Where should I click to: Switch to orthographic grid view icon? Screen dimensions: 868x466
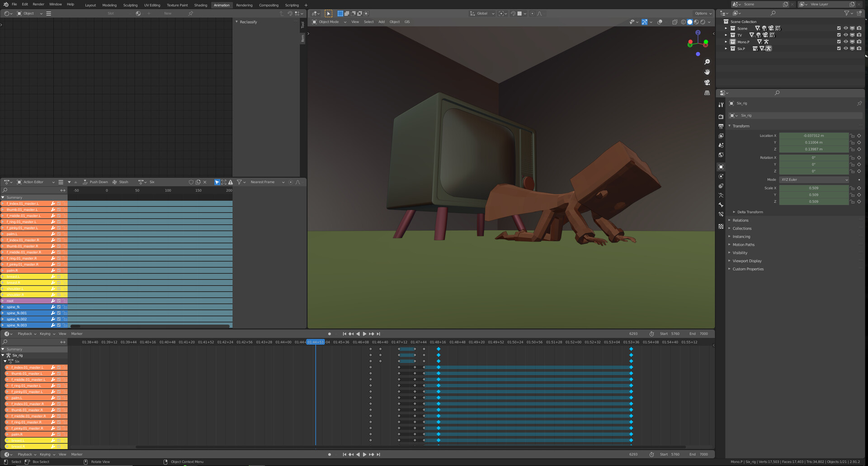tap(707, 93)
